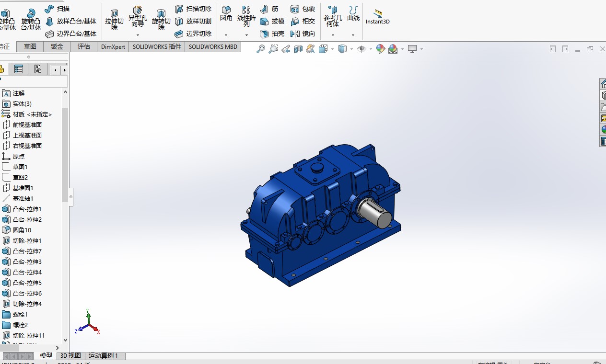This screenshot has width=606, height=364.
Task: Expand the 线性阵列 pattern dropdown arrow
Action: click(x=246, y=35)
